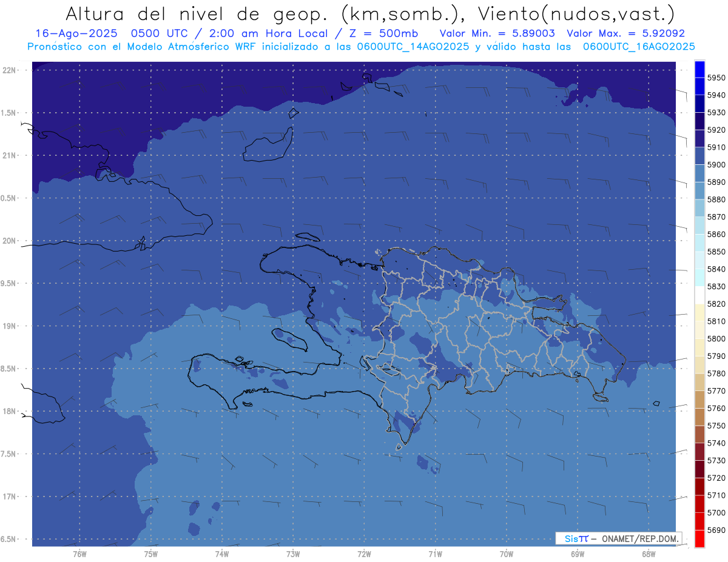This screenshot has width=728, height=562.
Task: Pick the legend swatch between 5880 and 5870
Action: pyautogui.click(x=699, y=208)
